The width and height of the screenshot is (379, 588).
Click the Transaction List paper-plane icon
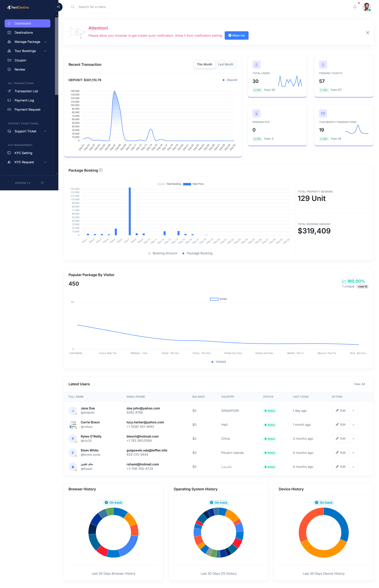9,91
